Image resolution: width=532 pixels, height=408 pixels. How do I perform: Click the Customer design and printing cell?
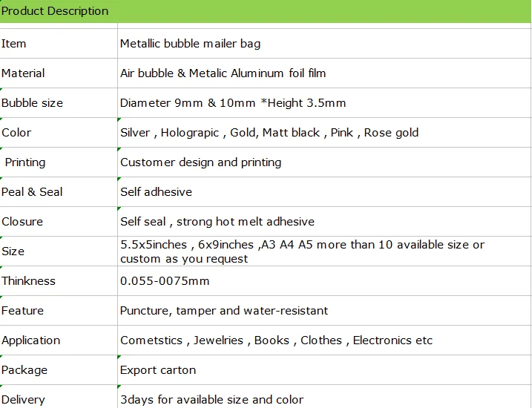(200, 162)
